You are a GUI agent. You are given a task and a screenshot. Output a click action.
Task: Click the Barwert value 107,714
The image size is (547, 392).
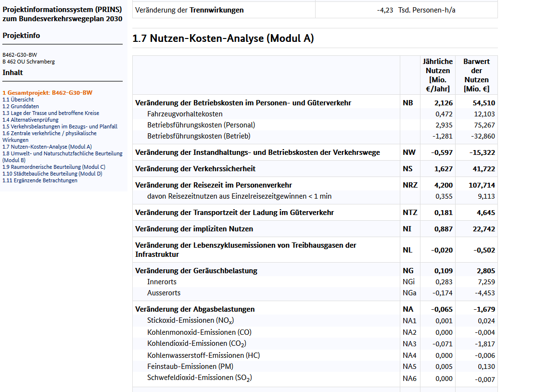pos(482,185)
